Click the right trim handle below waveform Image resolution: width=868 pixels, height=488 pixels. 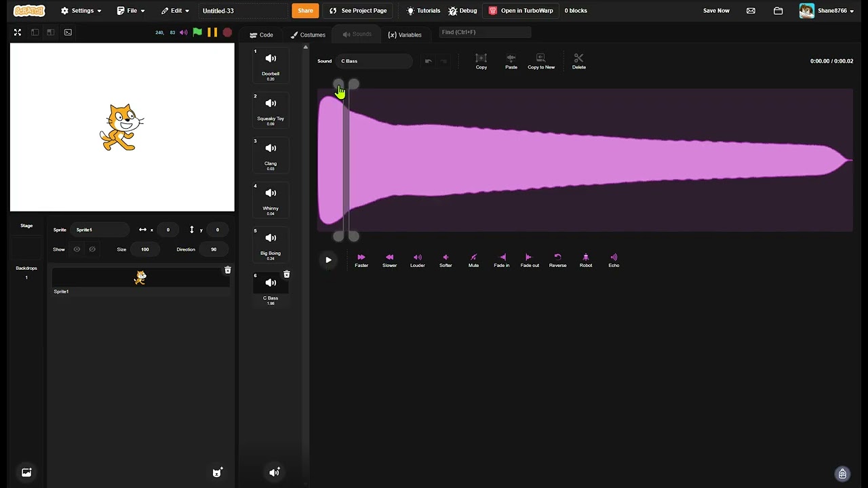point(353,236)
